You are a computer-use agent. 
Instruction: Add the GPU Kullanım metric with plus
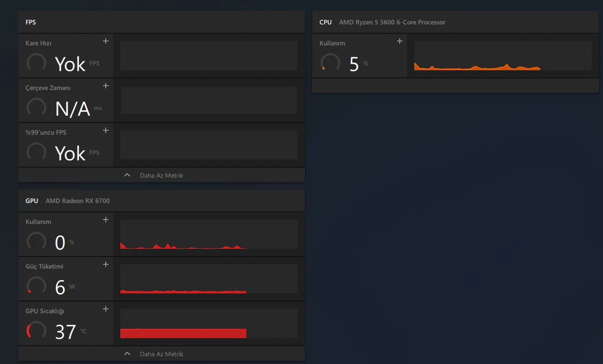pyautogui.click(x=106, y=220)
